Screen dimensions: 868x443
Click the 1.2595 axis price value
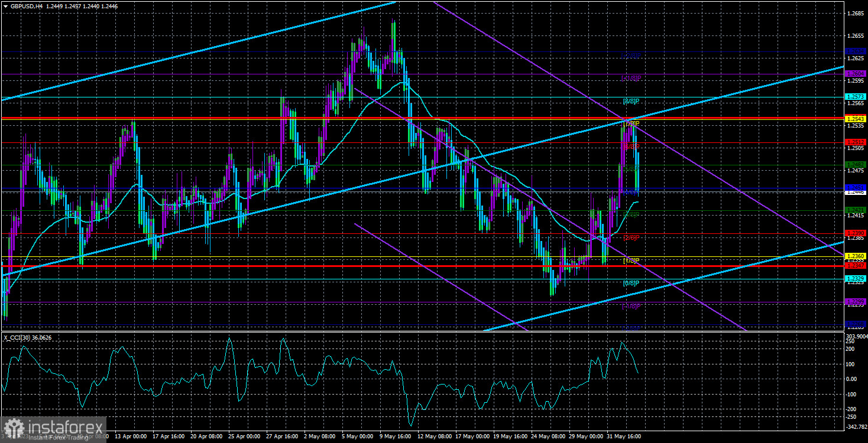tap(856, 81)
